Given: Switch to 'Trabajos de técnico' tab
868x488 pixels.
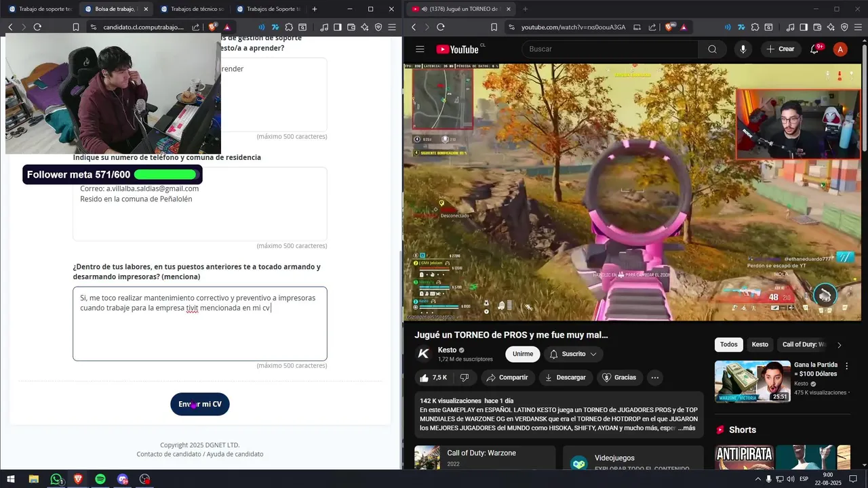Looking at the screenshot, I should click(x=191, y=9).
